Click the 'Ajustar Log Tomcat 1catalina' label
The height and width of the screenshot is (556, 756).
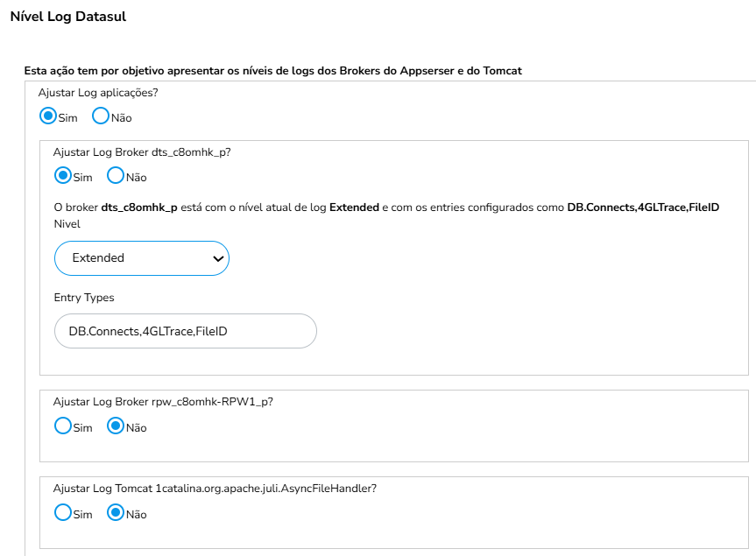[x=215, y=489]
